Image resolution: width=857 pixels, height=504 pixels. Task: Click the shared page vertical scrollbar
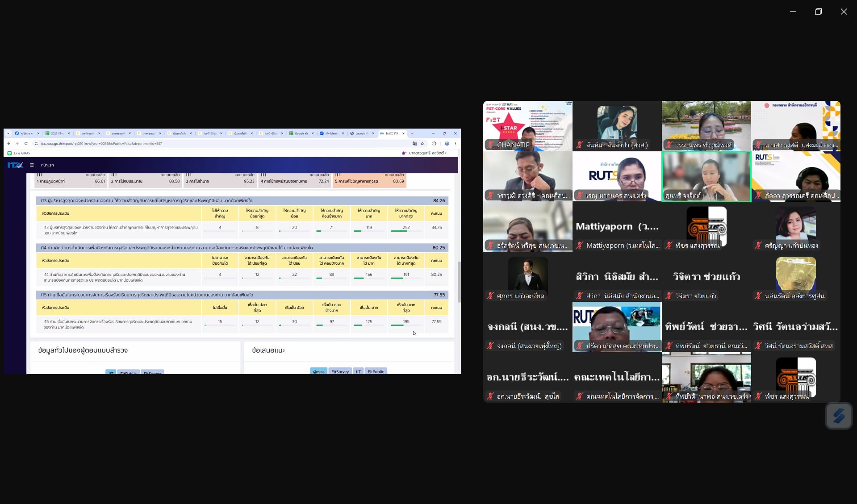click(459, 282)
